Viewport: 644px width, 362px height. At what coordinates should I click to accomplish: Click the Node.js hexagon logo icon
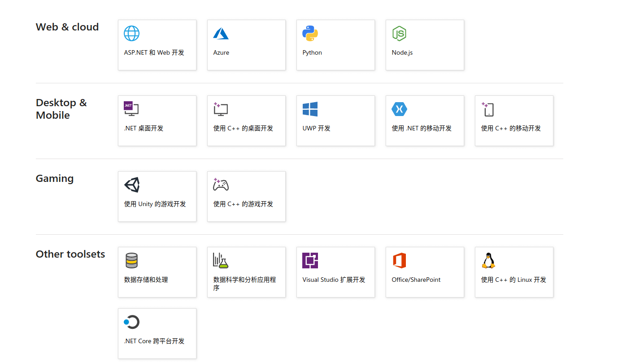click(x=399, y=33)
